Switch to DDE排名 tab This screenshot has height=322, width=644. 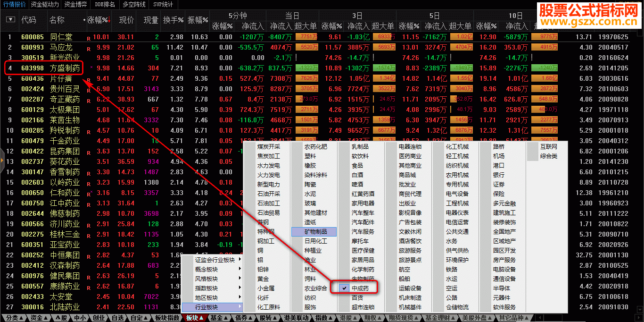point(105,4)
